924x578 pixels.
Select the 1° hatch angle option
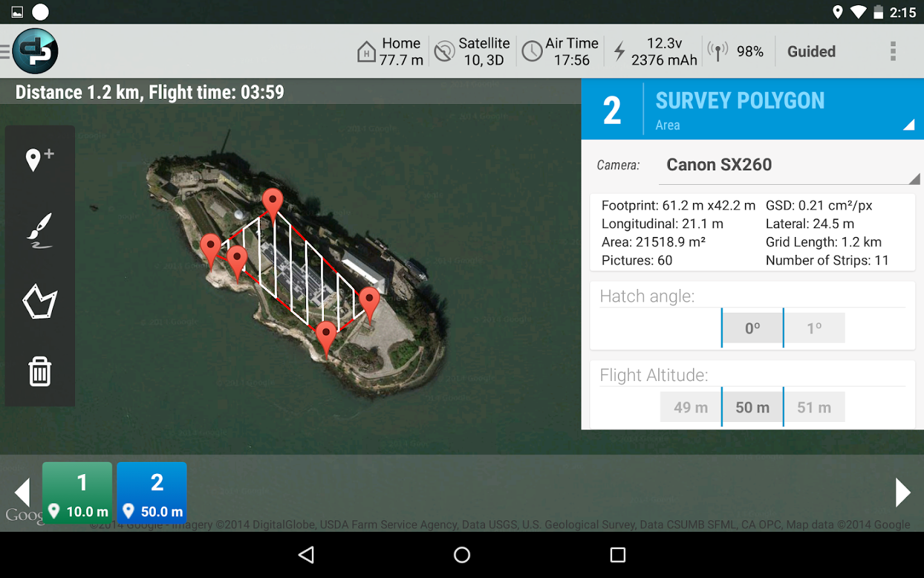[x=815, y=328]
